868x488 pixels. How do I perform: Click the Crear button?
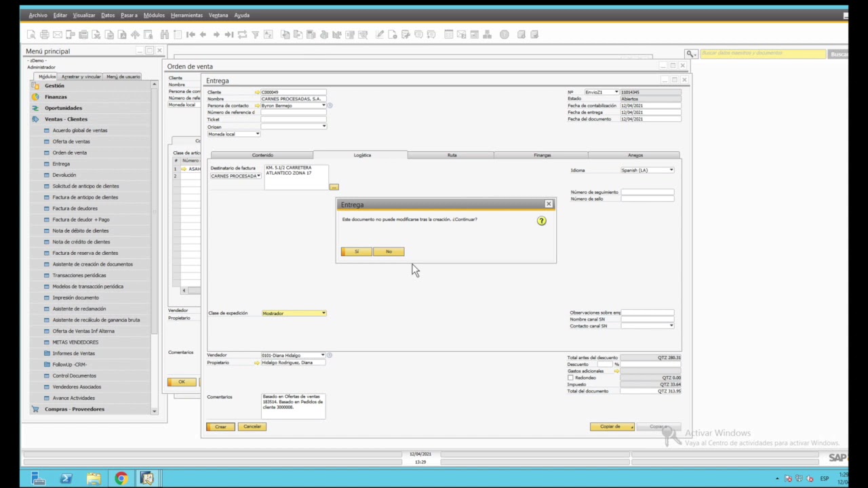(220, 426)
